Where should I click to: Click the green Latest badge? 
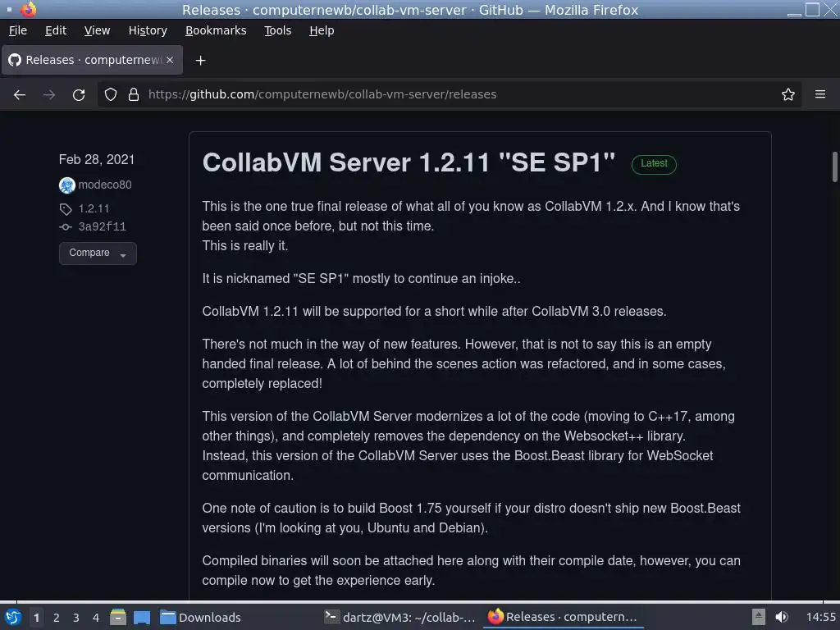(654, 164)
